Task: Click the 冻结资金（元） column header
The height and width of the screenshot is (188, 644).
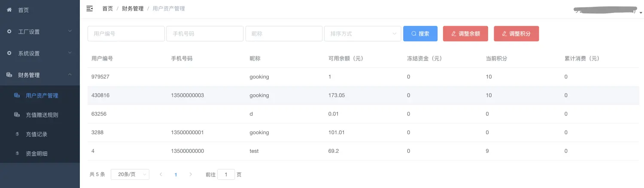Action: click(425, 59)
